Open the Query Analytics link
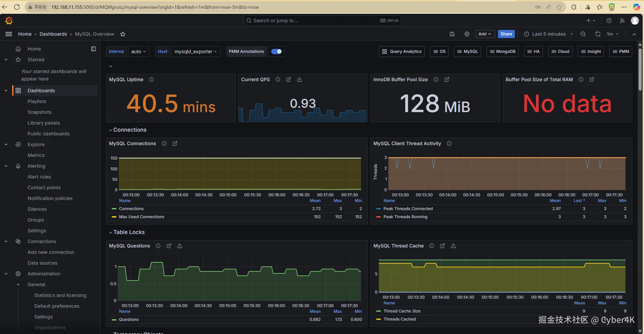Viewport: 644px width, 334px height. 402,52
